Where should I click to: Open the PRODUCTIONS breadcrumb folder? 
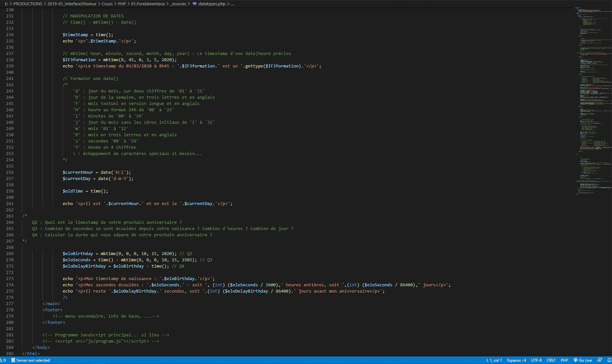point(28,4)
